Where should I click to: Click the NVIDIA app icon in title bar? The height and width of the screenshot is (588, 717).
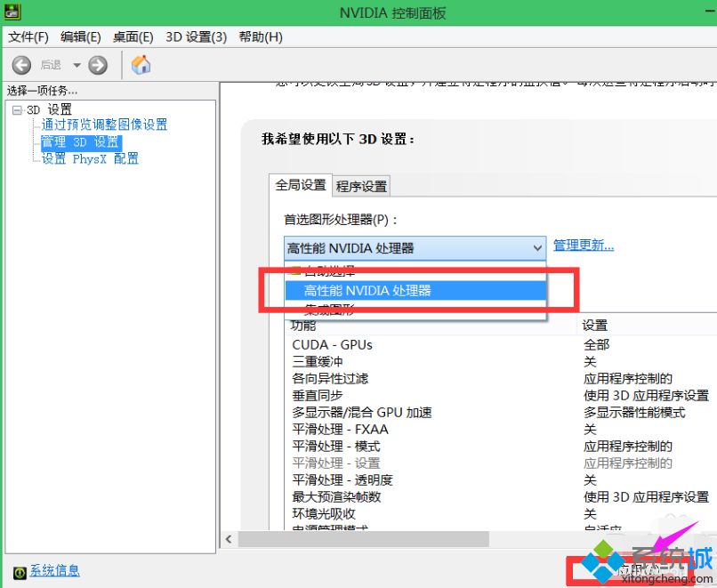(x=12, y=11)
